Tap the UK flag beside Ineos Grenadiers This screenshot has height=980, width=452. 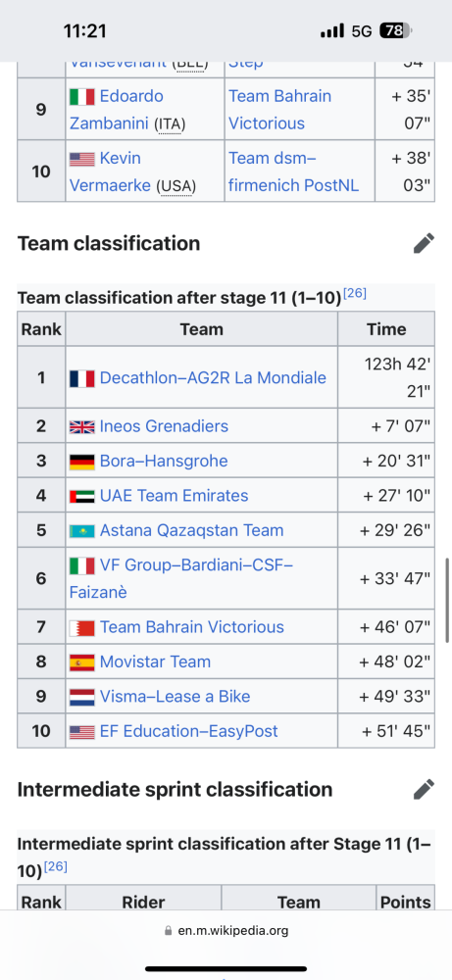tap(82, 427)
